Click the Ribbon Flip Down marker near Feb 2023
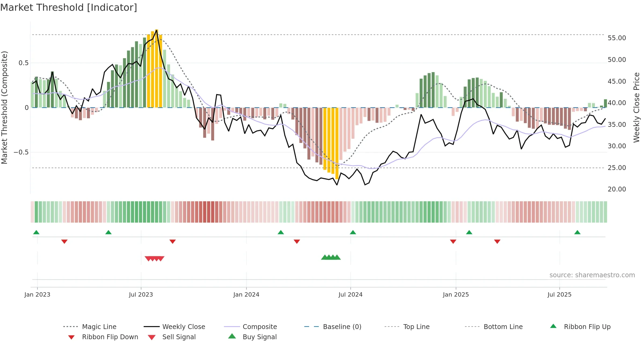 (x=64, y=242)
